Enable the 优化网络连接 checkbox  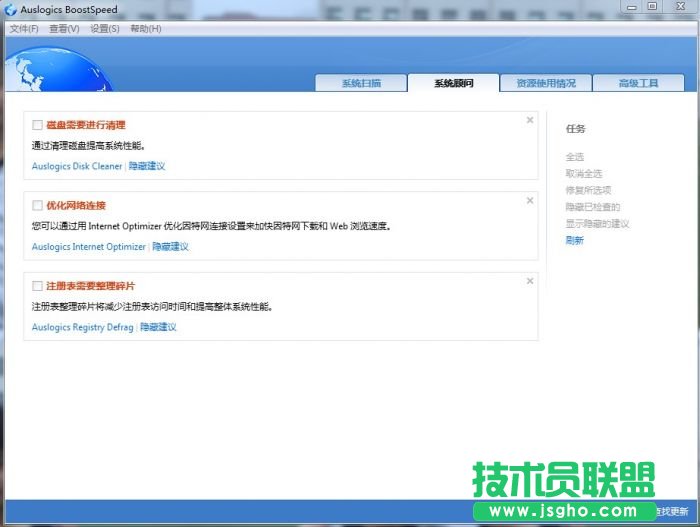coord(38,205)
